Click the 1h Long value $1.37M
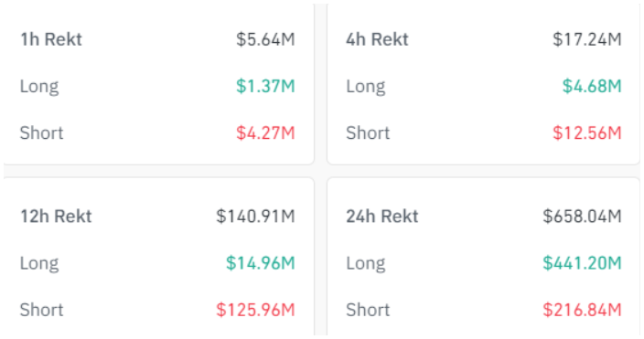Image resolution: width=644 pixels, height=339 pixels. point(265,86)
